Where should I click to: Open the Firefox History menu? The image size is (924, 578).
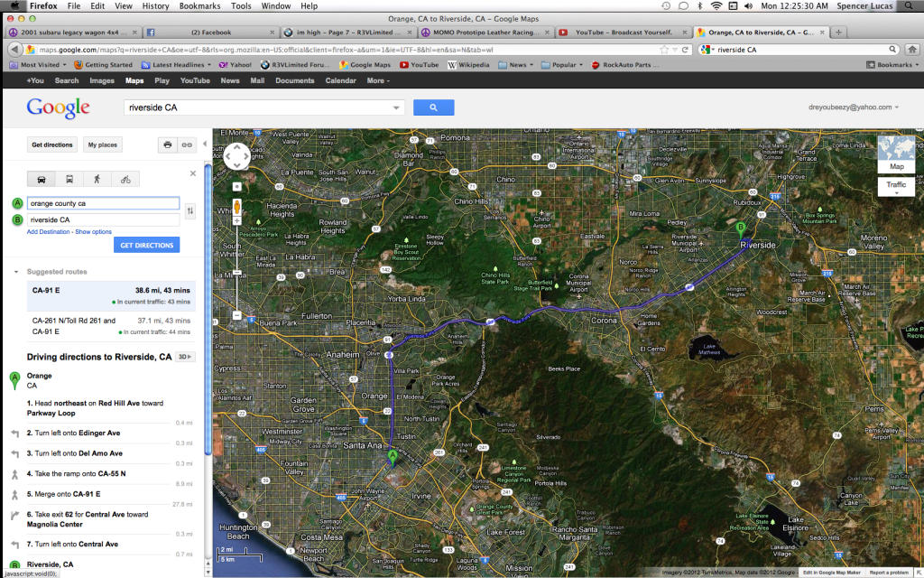point(155,6)
